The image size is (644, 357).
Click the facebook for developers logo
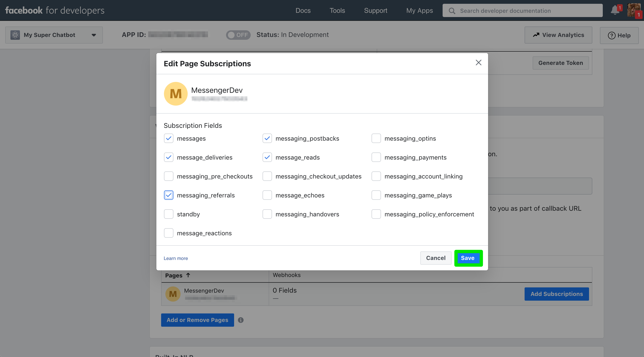pos(55,10)
